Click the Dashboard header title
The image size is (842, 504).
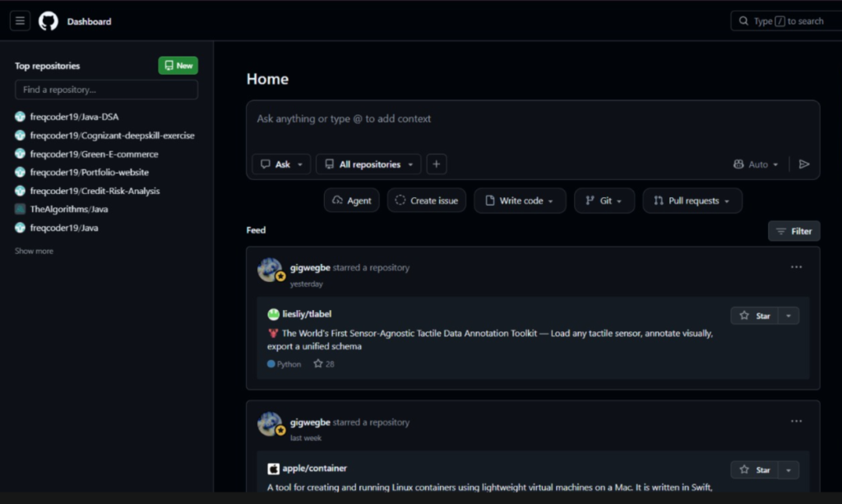89,21
